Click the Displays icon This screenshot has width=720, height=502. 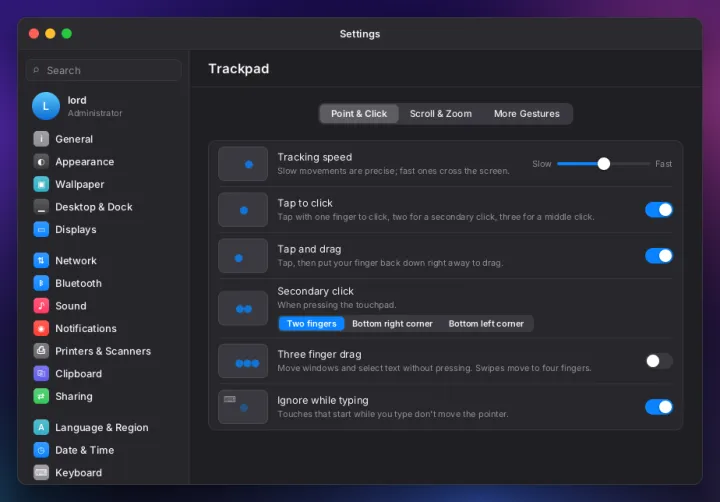tap(41, 229)
